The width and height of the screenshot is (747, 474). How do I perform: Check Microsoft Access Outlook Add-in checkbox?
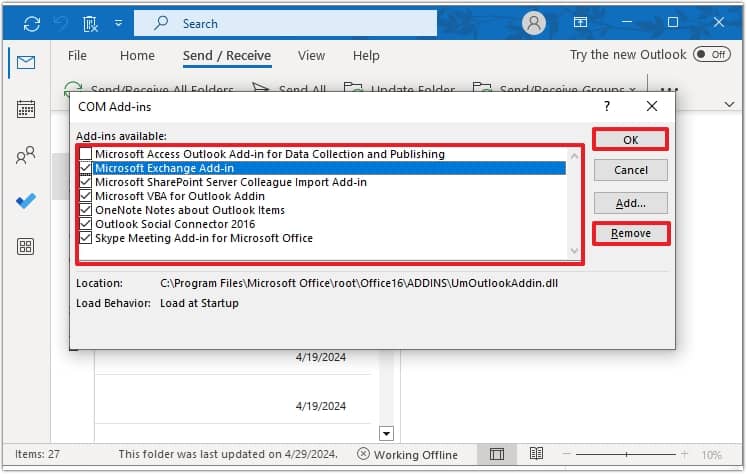(85, 153)
